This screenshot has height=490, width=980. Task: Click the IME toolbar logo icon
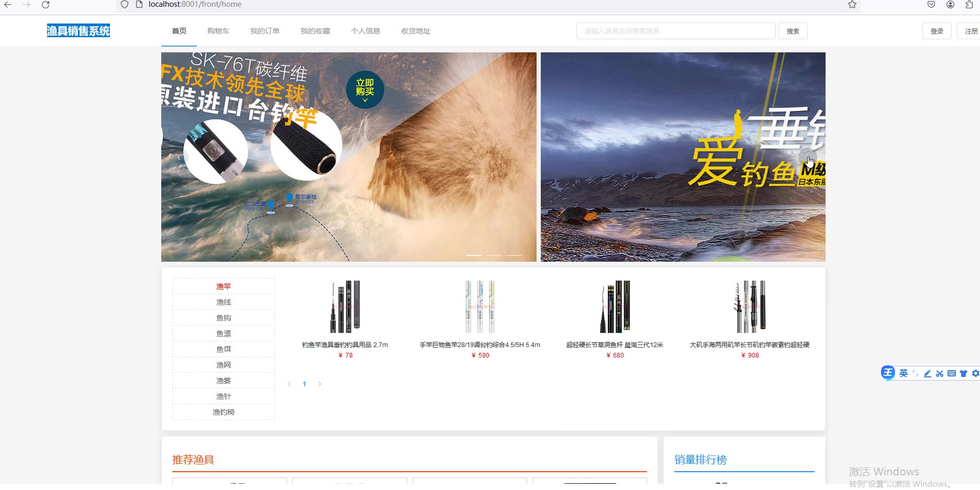click(888, 373)
